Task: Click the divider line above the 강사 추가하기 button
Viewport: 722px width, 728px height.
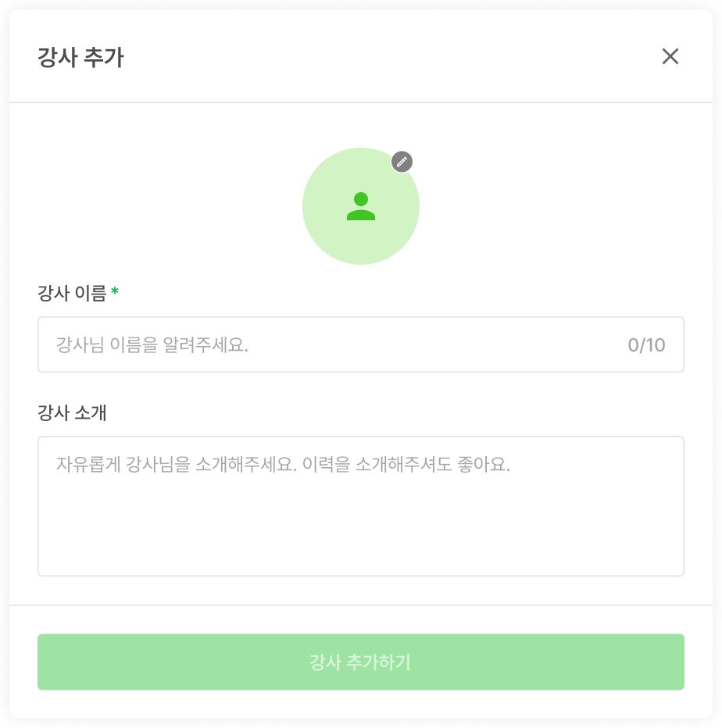Action: pyautogui.click(x=360, y=605)
